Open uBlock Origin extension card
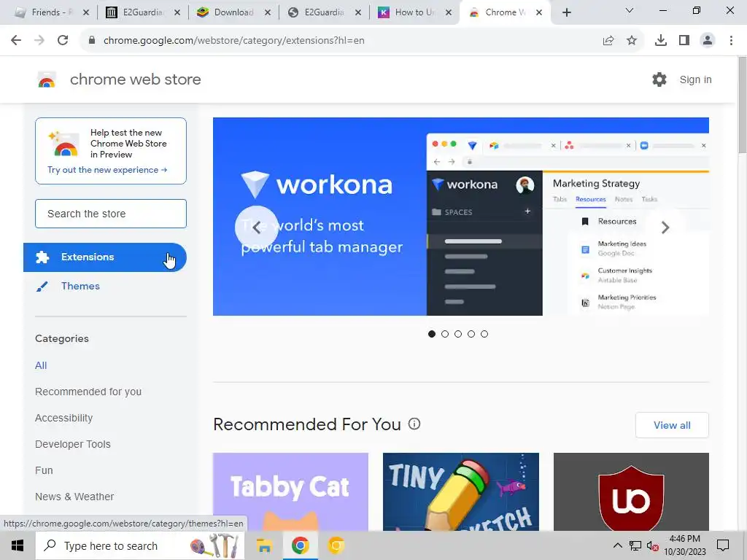The width and height of the screenshot is (747, 560). pos(631,492)
